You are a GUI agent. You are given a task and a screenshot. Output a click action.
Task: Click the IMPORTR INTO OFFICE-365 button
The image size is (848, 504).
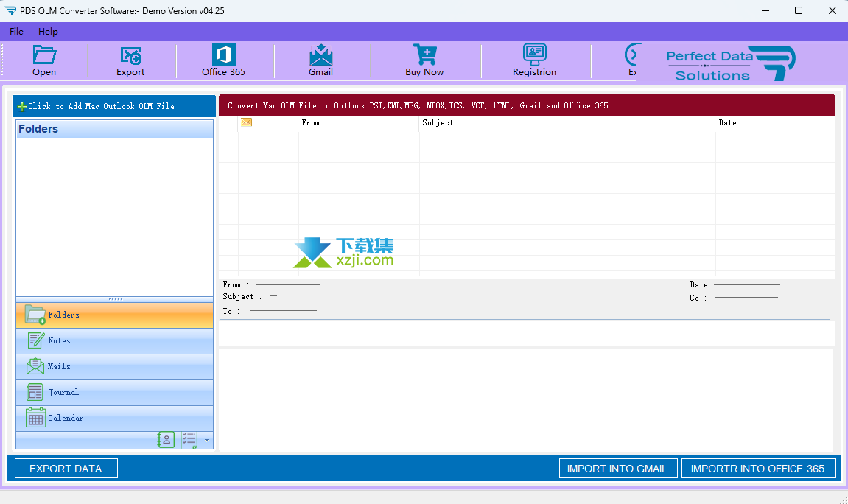[758, 469]
